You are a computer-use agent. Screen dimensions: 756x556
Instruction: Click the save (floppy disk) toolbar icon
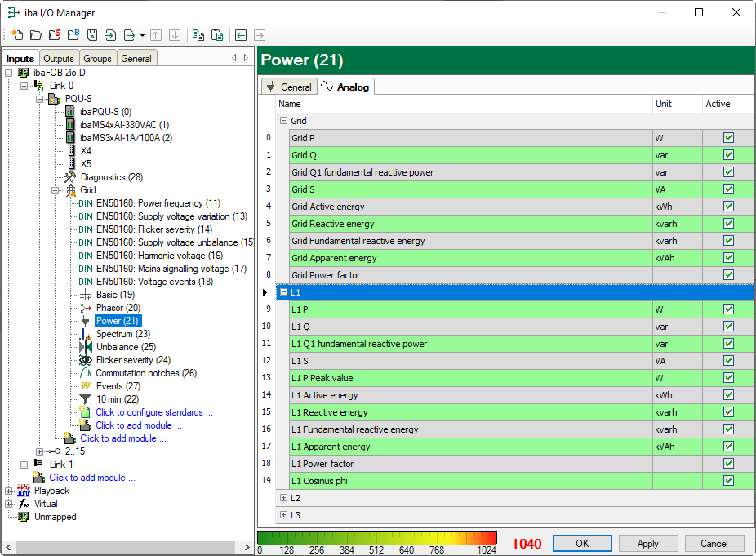pos(92,35)
